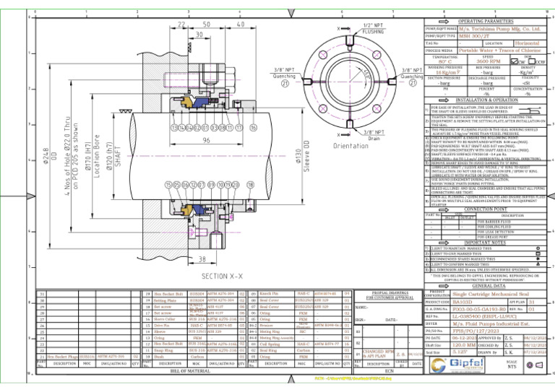Click the arrow icon beside GENERAL DATA
This screenshot has height=392, width=555.
pyautogui.click(x=444, y=286)
